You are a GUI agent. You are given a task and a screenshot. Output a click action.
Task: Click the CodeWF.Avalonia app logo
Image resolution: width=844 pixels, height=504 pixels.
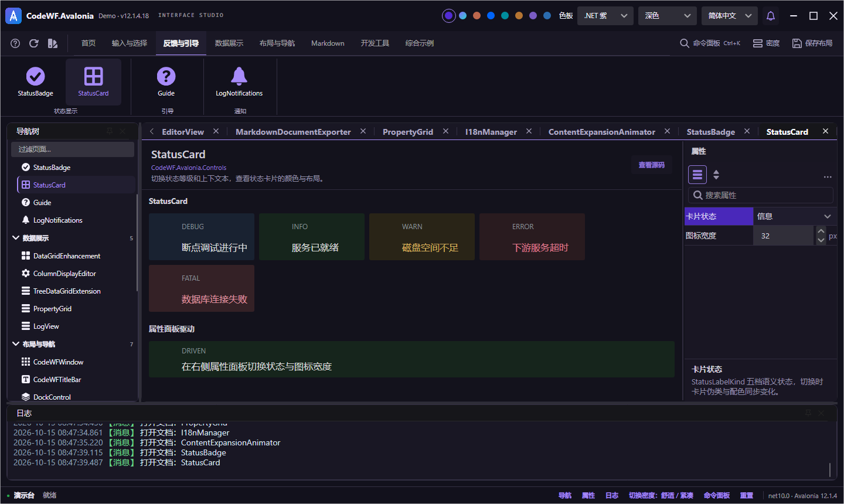[13, 16]
